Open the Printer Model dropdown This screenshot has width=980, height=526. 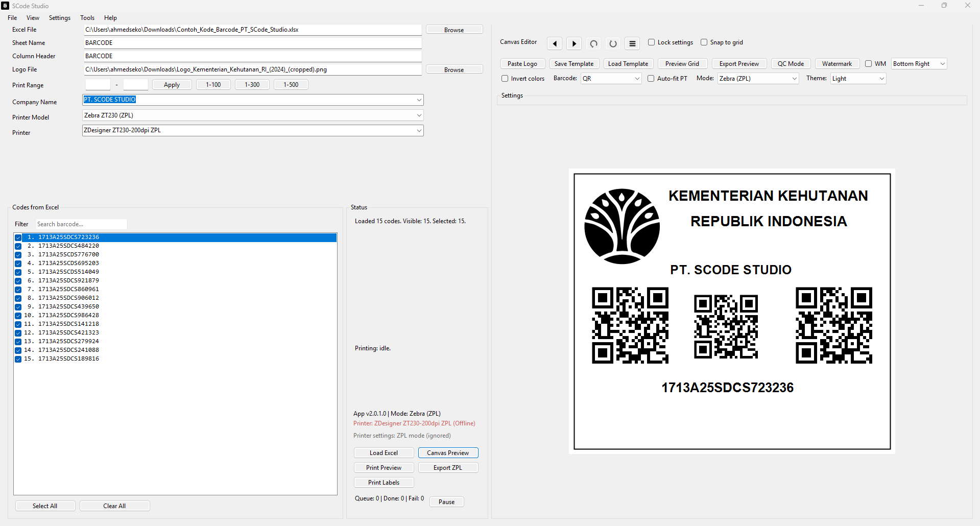point(419,115)
